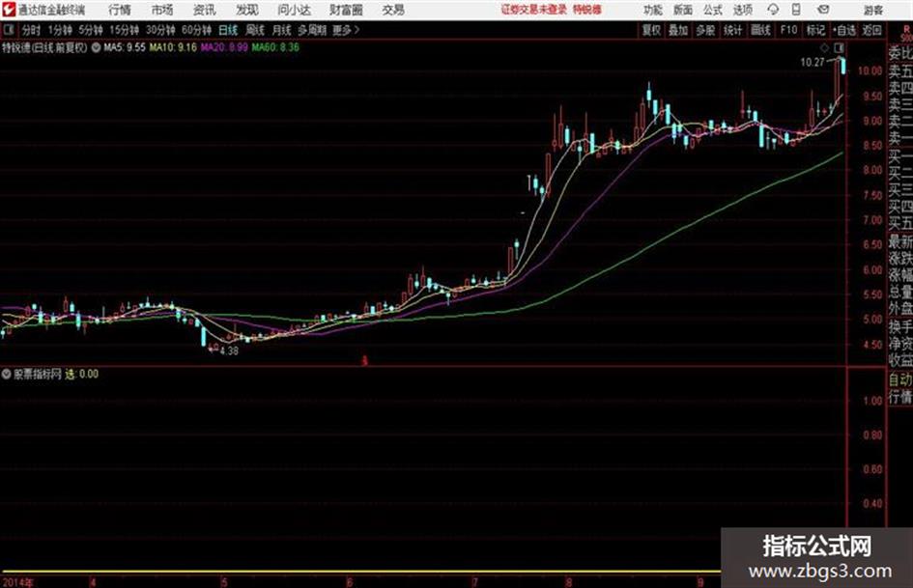
Task: Select the 月线 monthly chart tab
Action: tap(282, 30)
